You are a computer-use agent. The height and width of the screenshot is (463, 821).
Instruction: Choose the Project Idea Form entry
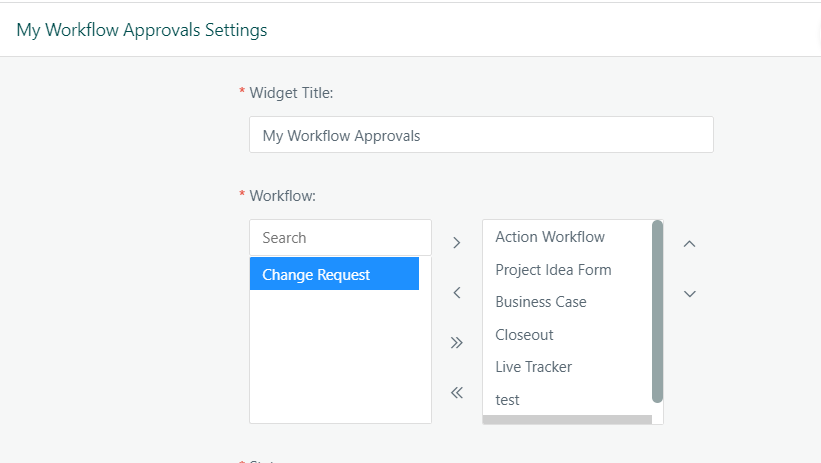tap(553, 270)
